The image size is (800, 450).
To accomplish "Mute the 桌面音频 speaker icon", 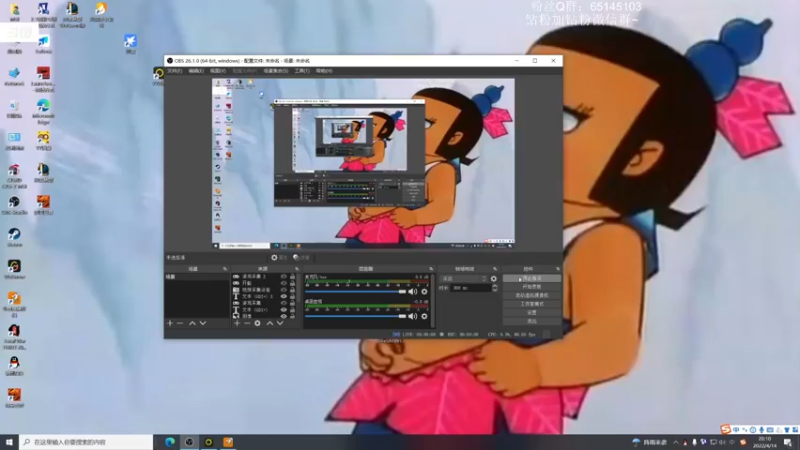I will pos(412,316).
